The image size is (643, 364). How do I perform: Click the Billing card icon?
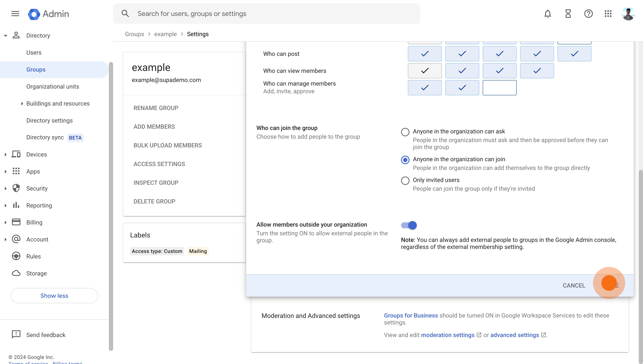tap(16, 222)
